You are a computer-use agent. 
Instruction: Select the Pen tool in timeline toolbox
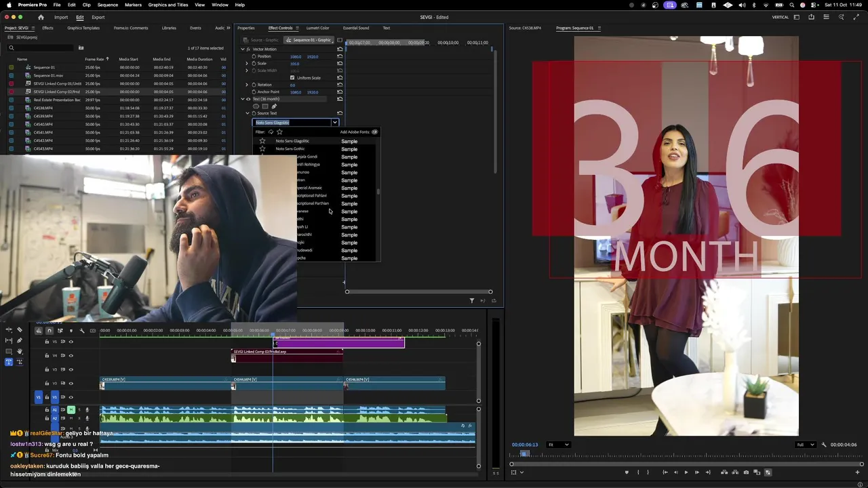pyautogui.click(x=20, y=340)
